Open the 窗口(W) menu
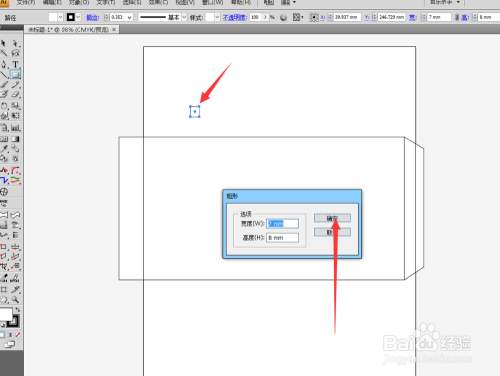This screenshot has width=500, height=376. (x=213, y=2)
